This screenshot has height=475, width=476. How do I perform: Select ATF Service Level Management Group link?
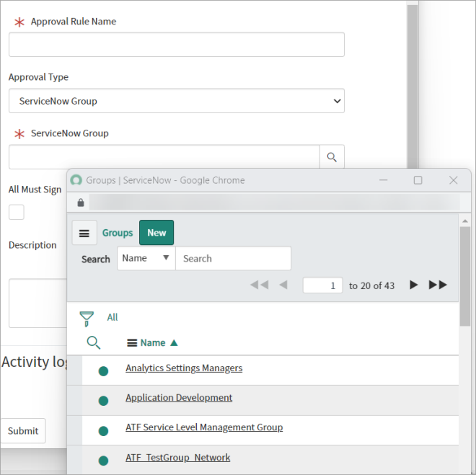204,427
